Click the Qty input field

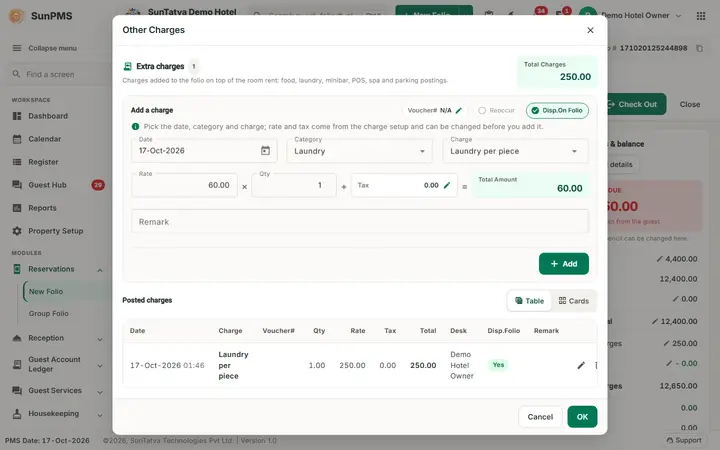[x=294, y=185]
